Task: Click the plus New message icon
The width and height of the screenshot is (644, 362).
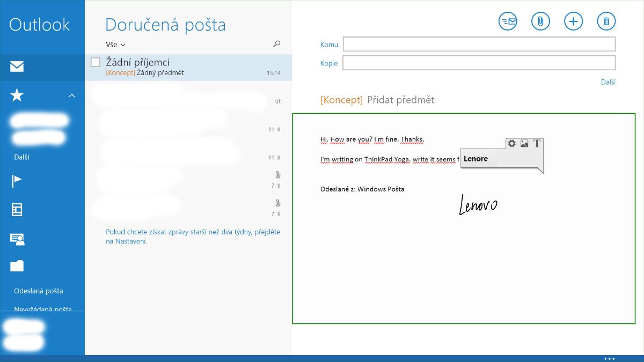Action: point(573,21)
